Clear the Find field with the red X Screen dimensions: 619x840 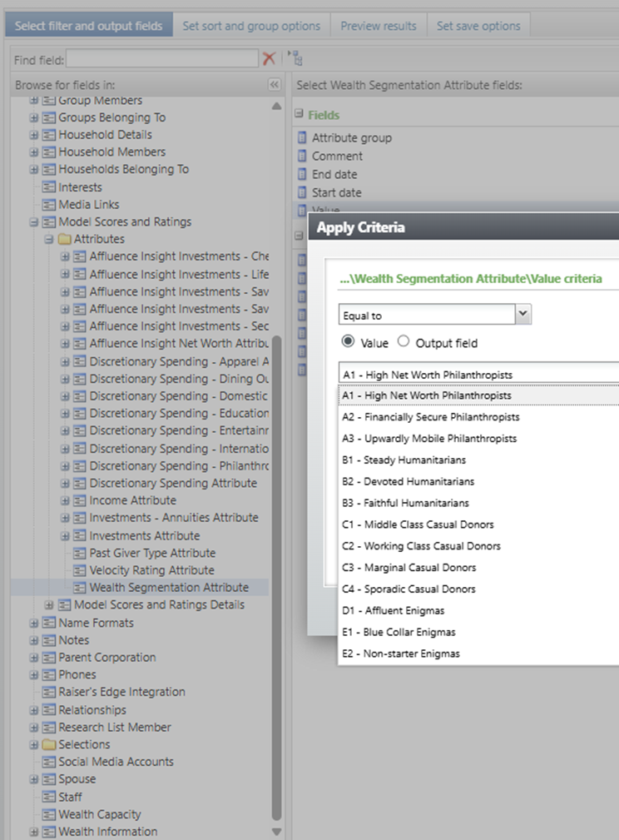tap(269, 58)
